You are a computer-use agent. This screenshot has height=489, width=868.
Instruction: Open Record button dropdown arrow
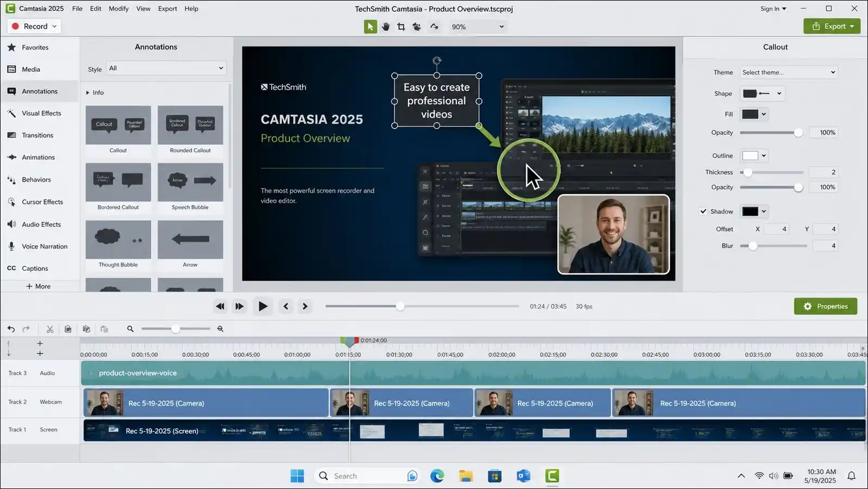click(54, 26)
